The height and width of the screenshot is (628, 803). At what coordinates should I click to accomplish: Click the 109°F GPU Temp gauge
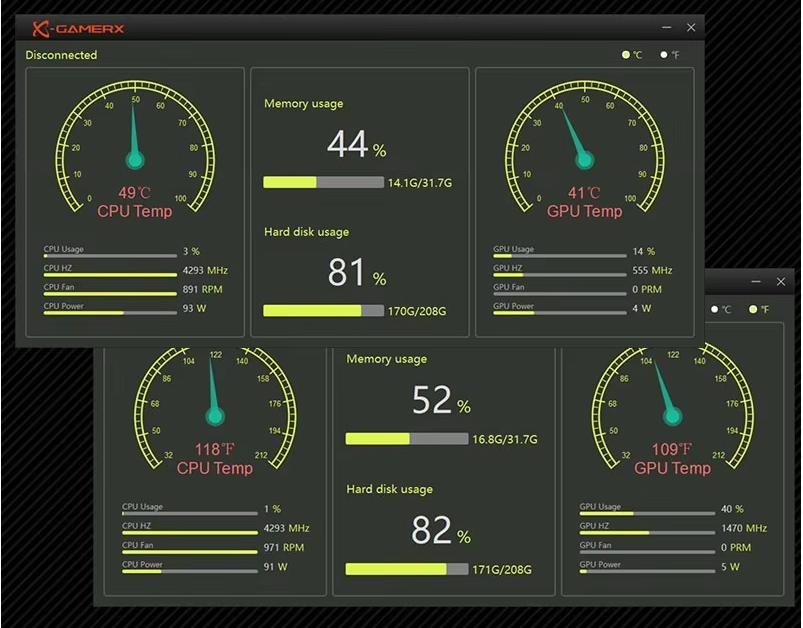pyautogui.click(x=672, y=410)
